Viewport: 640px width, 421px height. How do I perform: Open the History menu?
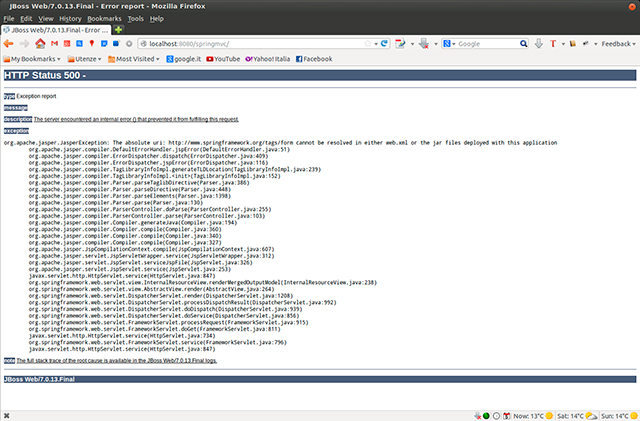click(x=70, y=18)
